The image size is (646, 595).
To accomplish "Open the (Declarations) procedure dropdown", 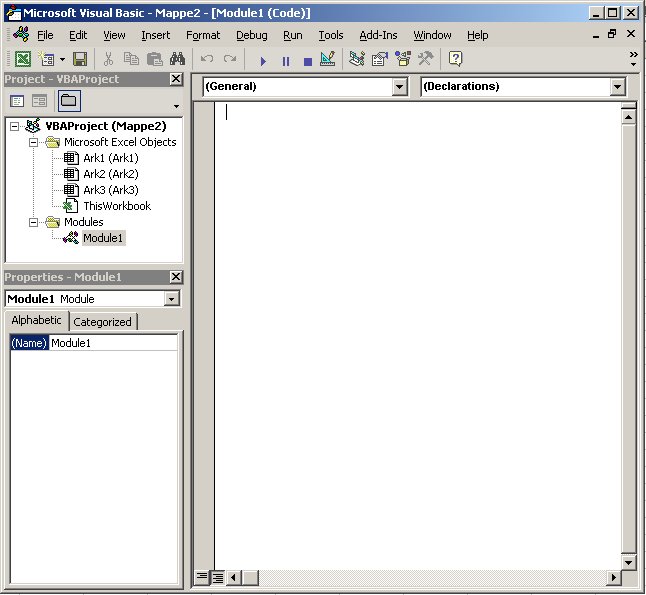I will 617,87.
